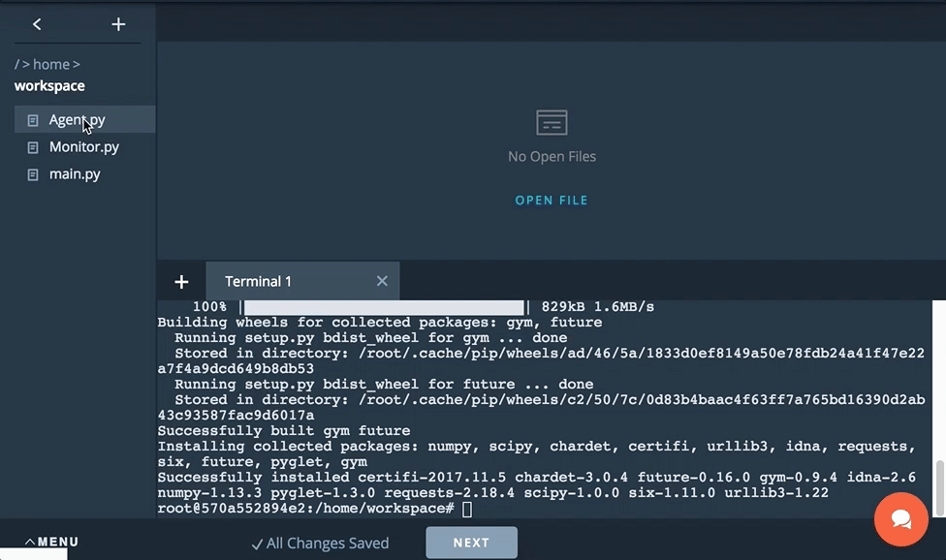Click the file icon beside main.py

coord(35,174)
